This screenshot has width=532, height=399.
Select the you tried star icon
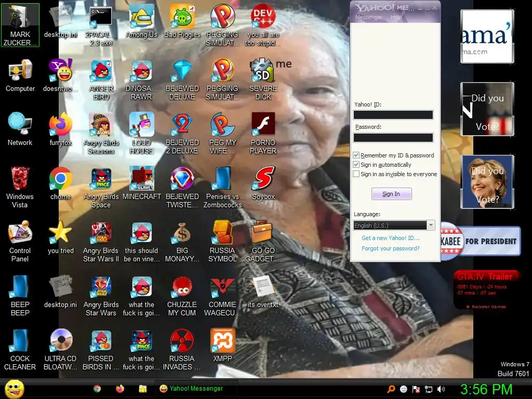tap(60, 237)
